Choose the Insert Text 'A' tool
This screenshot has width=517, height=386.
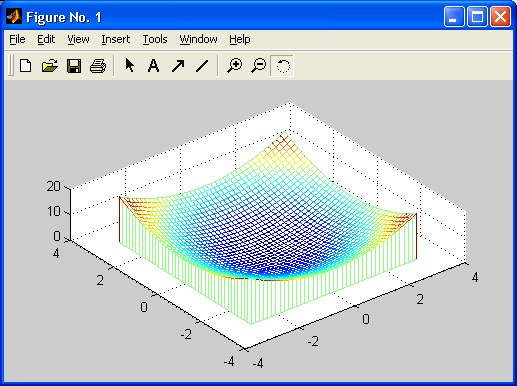coord(153,66)
